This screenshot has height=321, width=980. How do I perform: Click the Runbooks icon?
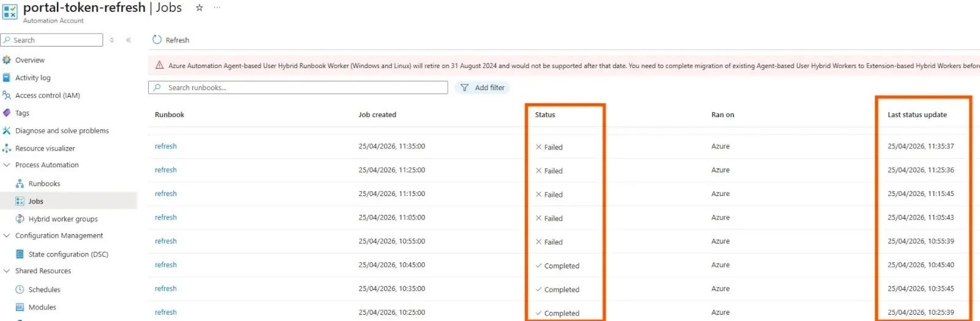point(20,184)
